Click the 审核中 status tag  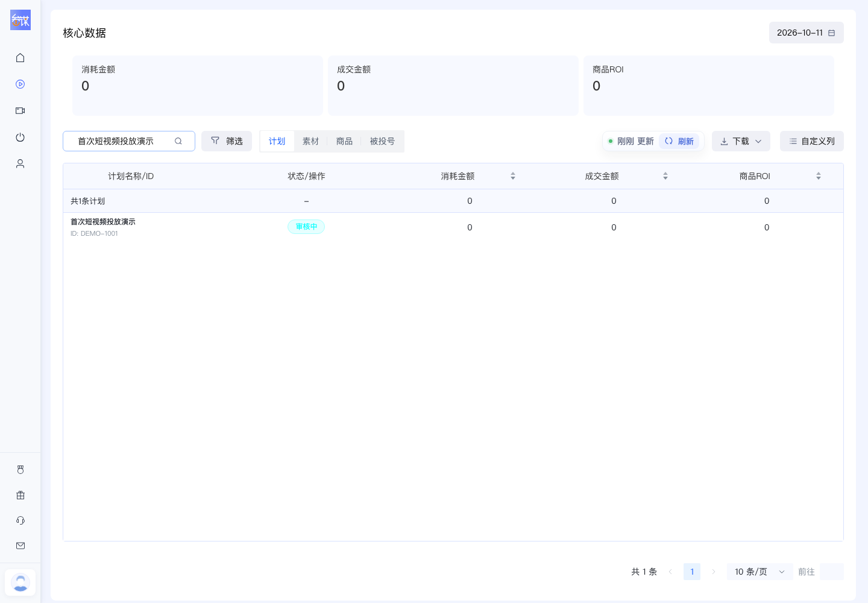[x=306, y=227]
